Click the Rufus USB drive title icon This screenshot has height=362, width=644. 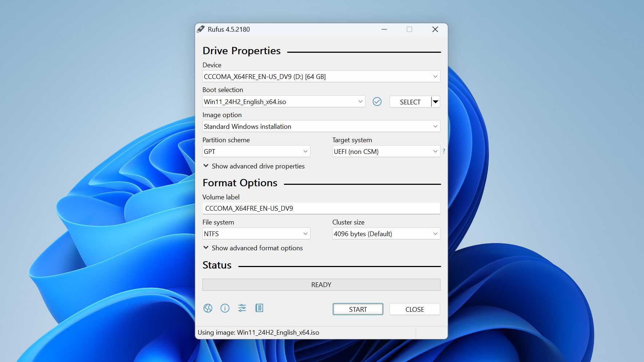point(201,29)
